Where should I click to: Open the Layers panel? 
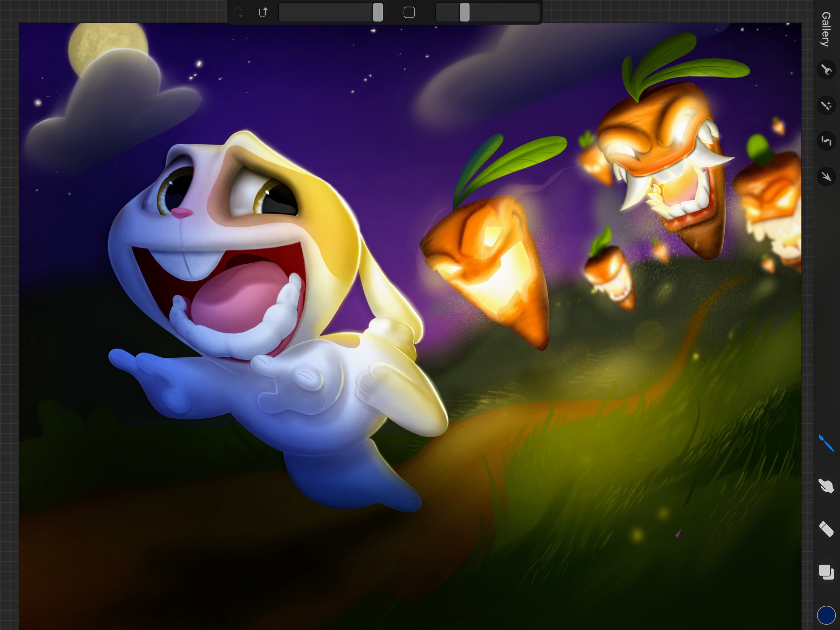coord(826,572)
